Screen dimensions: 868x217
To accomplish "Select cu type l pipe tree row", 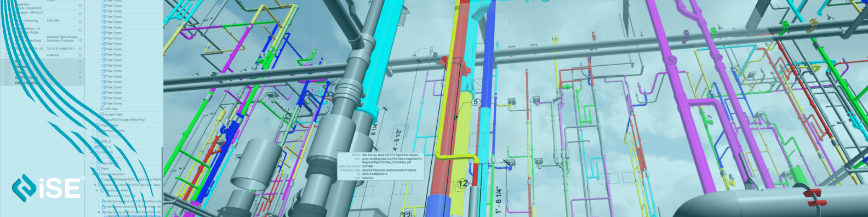I will [114, 115].
